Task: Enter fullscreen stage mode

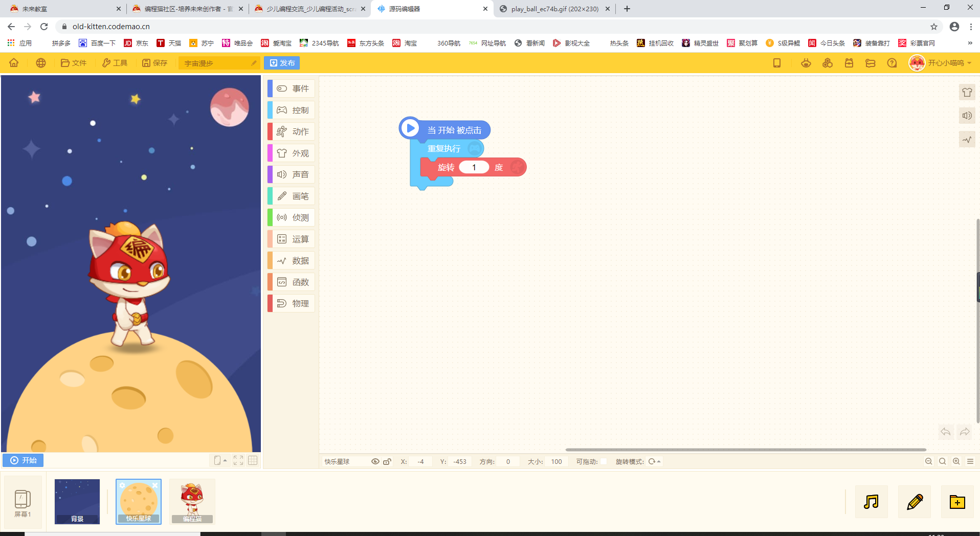Action: pyautogui.click(x=238, y=460)
